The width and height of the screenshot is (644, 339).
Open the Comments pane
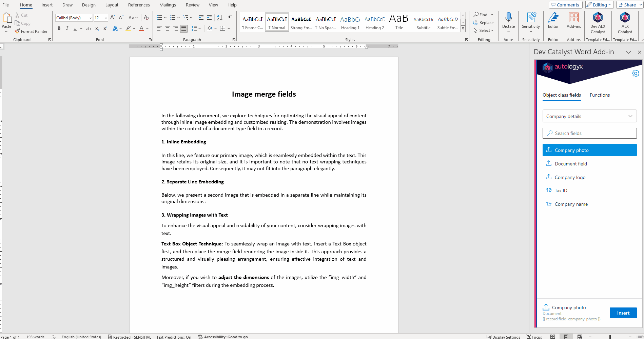(565, 5)
